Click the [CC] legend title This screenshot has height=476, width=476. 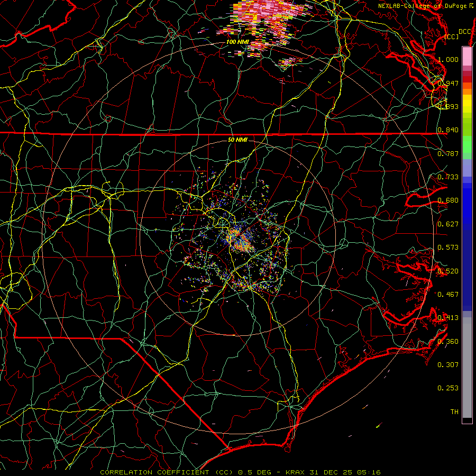click(452, 36)
